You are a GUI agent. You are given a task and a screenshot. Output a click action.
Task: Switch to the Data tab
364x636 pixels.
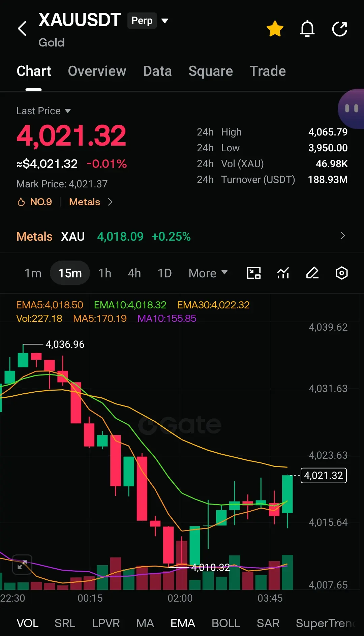pos(157,71)
